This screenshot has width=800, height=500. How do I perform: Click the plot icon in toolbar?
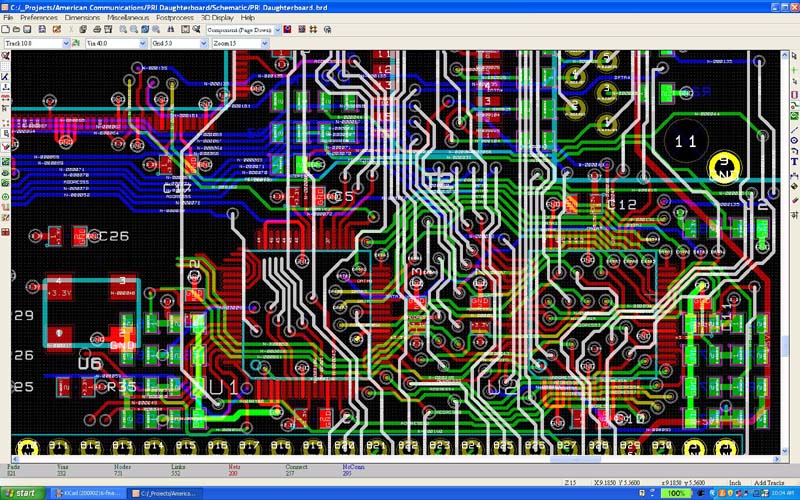point(108,30)
